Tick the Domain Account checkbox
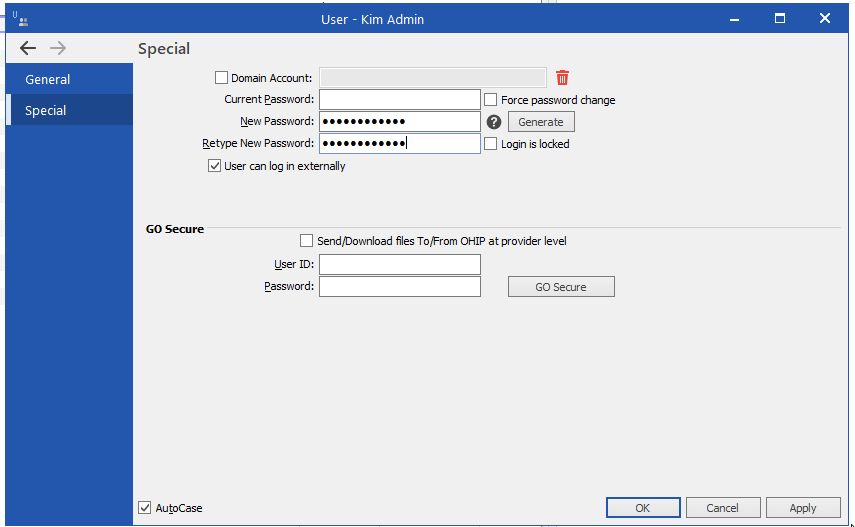Viewport: 855px width, 527px height. click(221, 77)
